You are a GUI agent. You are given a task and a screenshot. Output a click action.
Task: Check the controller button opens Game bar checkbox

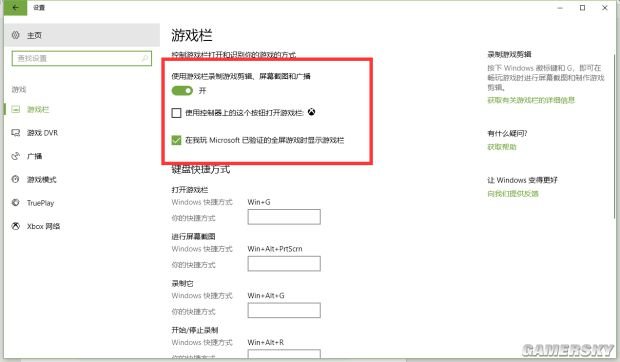point(176,113)
